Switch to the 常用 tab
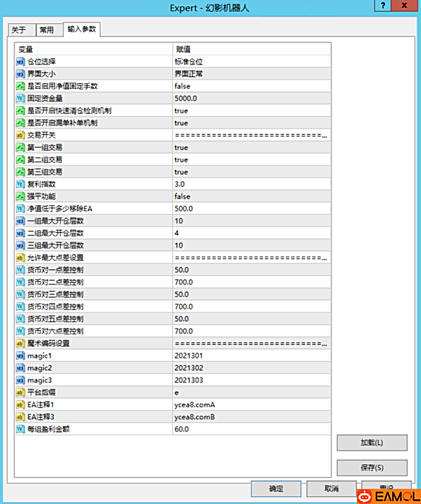This screenshot has height=504, width=421. pyautogui.click(x=47, y=30)
